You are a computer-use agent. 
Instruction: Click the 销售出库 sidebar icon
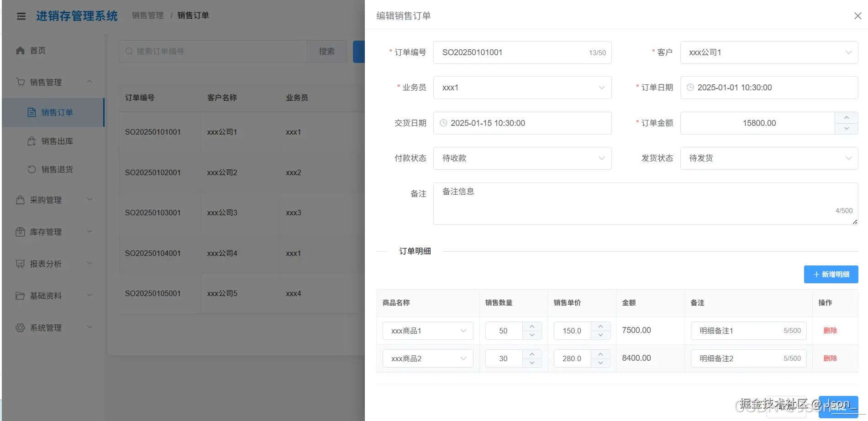click(x=32, y=141)
